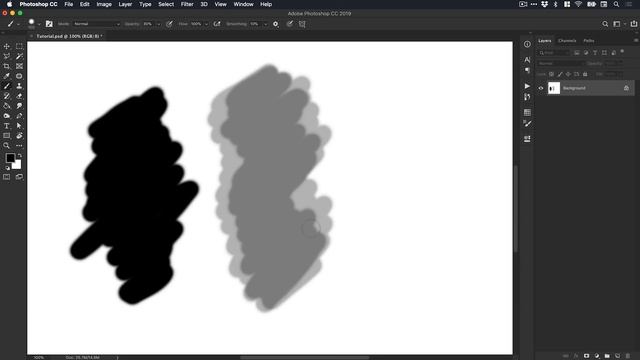Open the Filter menu

coord(187,4)
